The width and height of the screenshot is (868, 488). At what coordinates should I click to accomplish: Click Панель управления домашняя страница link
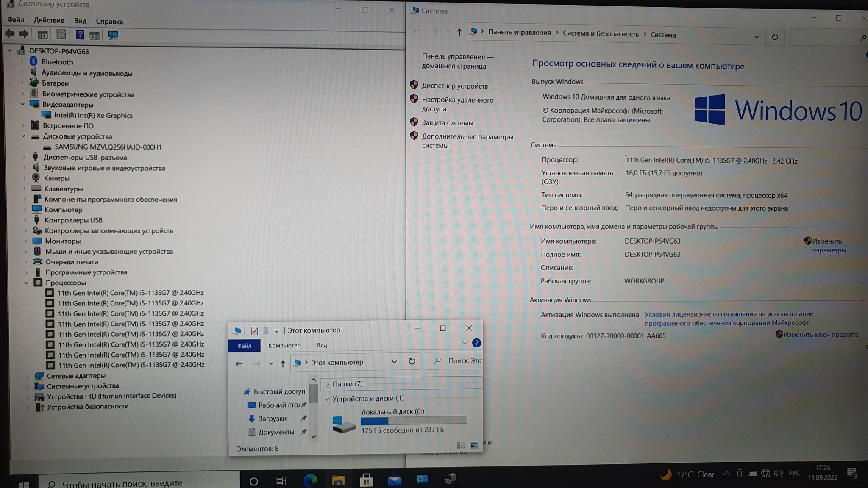457,61
